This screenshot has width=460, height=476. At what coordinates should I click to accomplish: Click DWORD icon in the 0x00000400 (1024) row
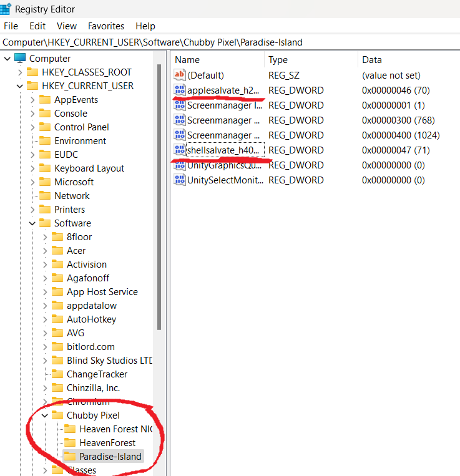(180, 135)
